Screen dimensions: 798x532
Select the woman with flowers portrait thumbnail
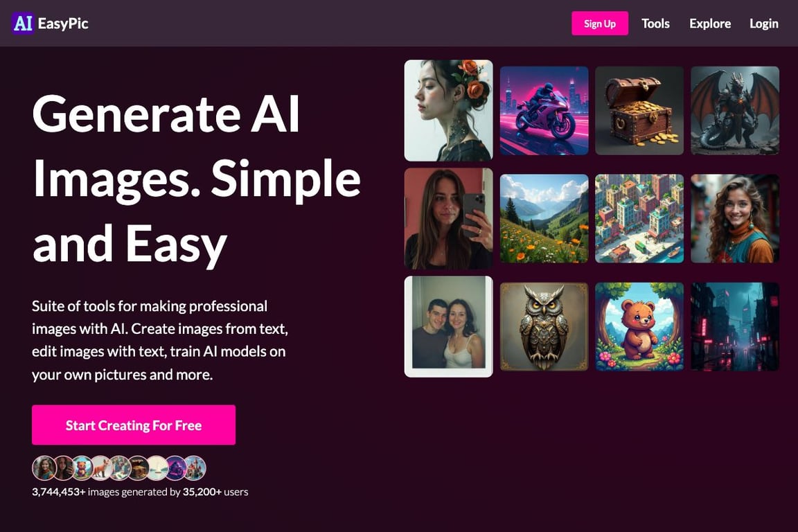[x=448, y=110]
